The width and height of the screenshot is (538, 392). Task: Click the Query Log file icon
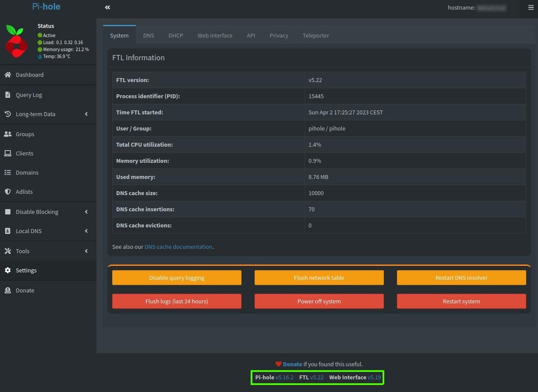pos(7,95)
